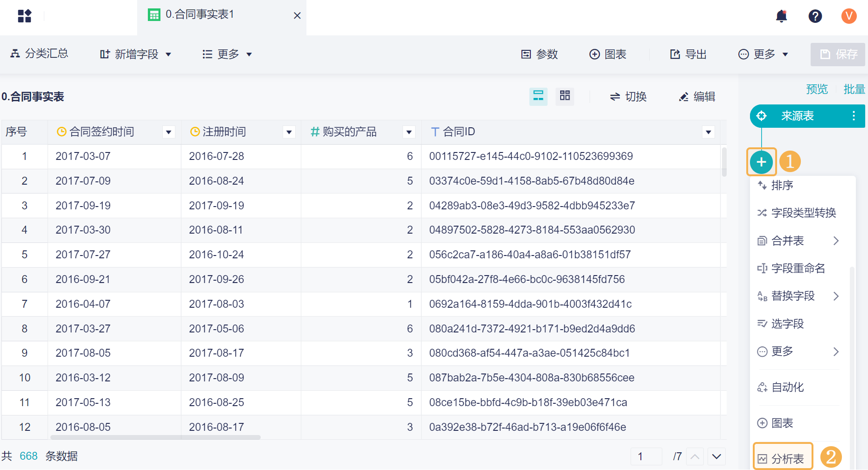
Task: Open the 合同签约时间 column dropdown
Action: pos(169,132)
